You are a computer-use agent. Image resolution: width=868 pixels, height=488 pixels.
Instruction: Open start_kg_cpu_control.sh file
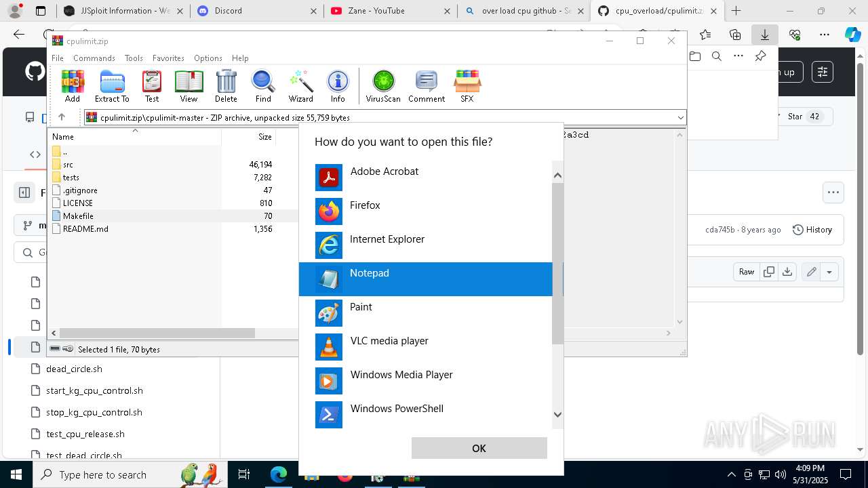tap(94, 390)
